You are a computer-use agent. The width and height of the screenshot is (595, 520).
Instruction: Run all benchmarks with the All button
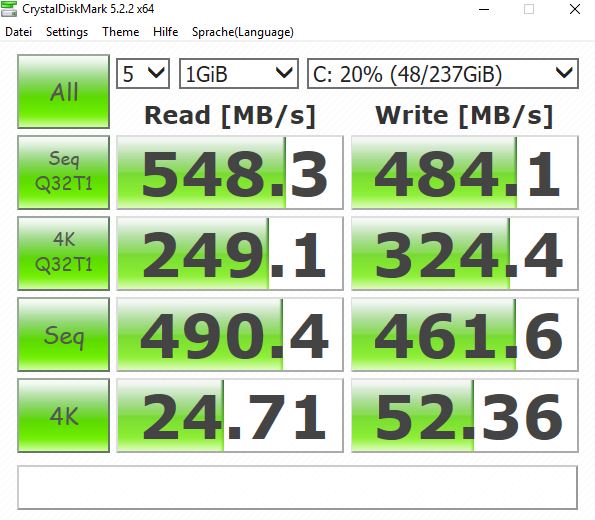pyautogui.click(x=63, y=91)
